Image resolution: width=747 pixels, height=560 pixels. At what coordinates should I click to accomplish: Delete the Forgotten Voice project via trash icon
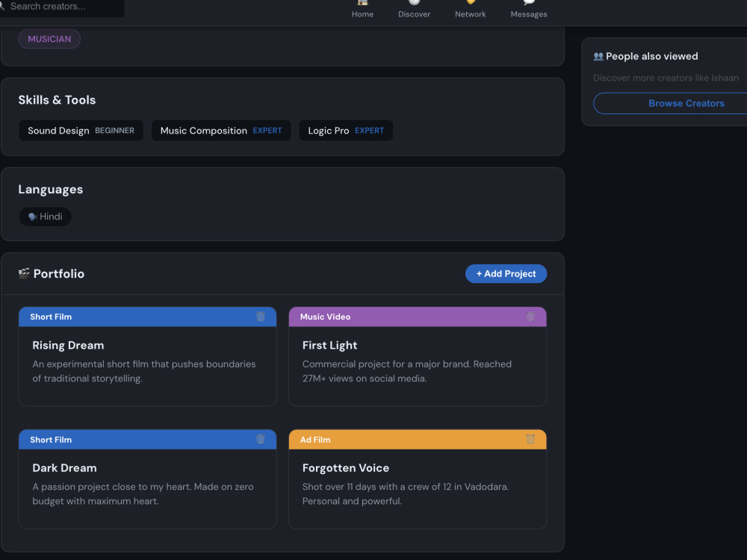point(530,439)
